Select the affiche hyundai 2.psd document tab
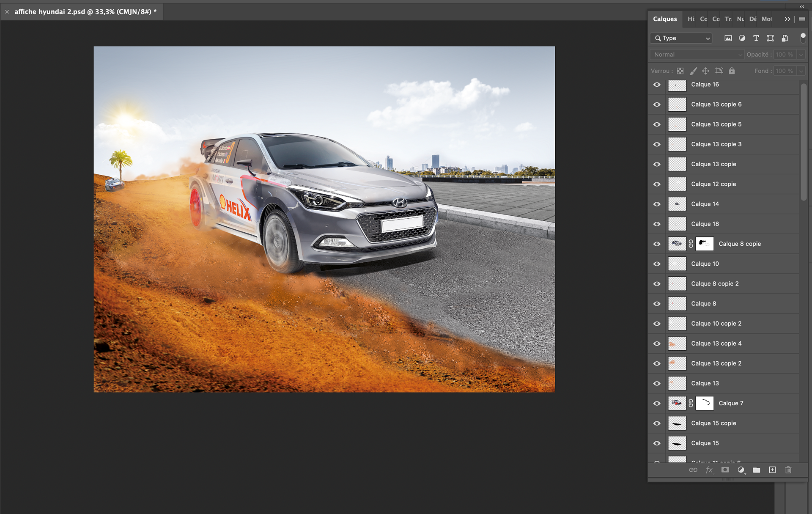Screen dimensions: 812x514 pos(85,12)
